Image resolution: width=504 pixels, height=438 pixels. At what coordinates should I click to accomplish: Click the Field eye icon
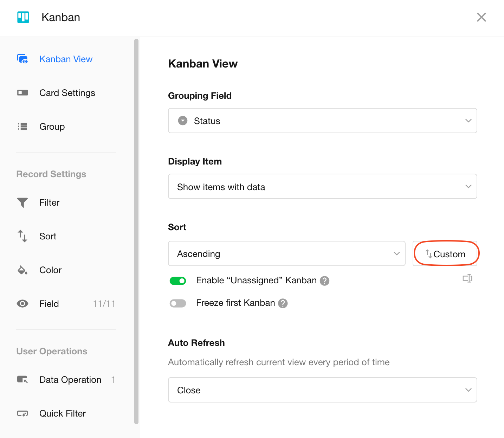22,304
